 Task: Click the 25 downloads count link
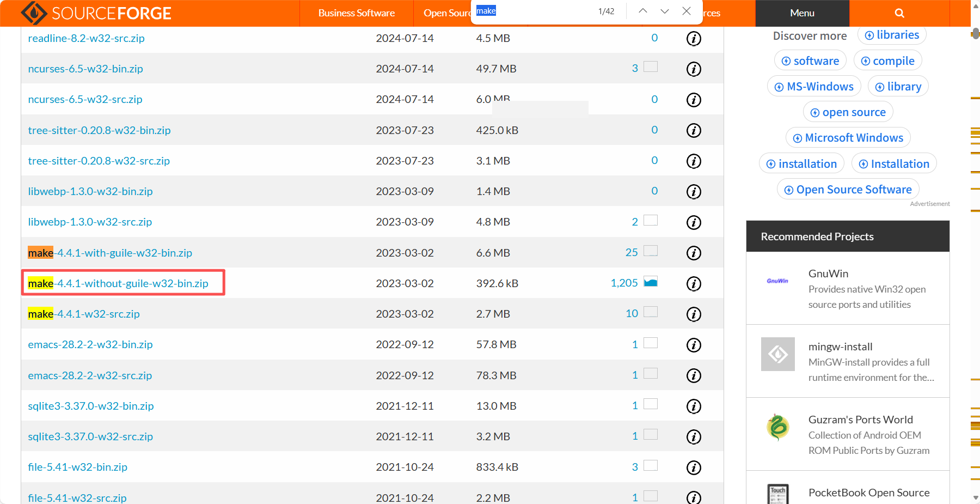(632, 252)
